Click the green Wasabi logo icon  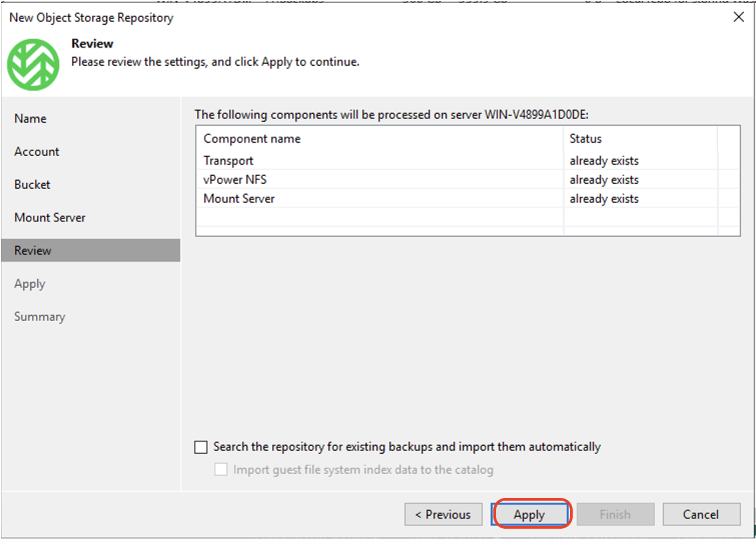(x=33, y=64)
